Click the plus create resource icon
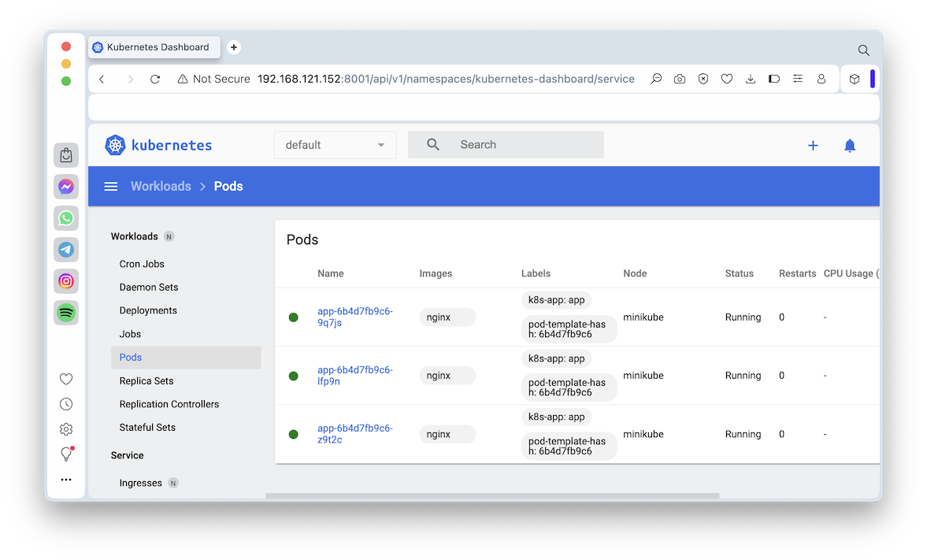The width and height of the screenshot is (927, 560). [813, 146]
